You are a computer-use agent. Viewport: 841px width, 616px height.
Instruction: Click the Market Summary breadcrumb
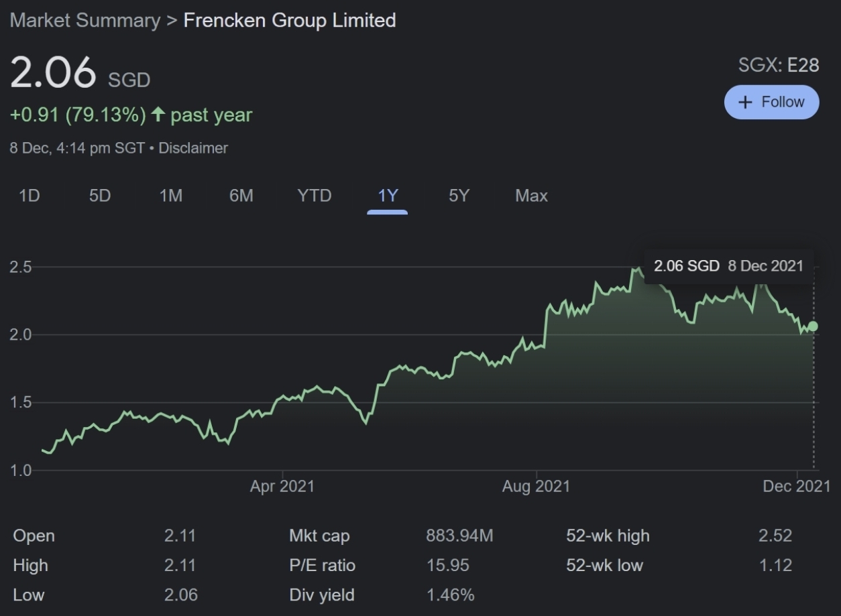coord(85,20)
